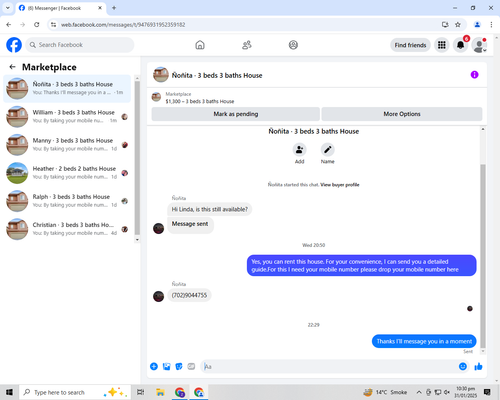Open the Friends icon in top navigation

247,45
